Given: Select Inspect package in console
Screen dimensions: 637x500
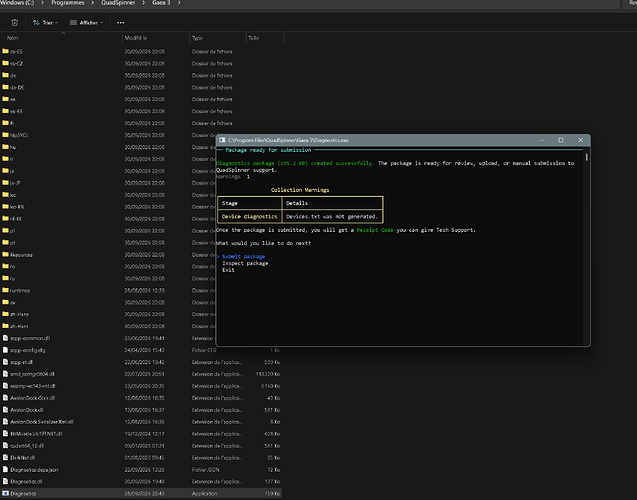Looking at the screenshot, I should [x=245, y=263].
